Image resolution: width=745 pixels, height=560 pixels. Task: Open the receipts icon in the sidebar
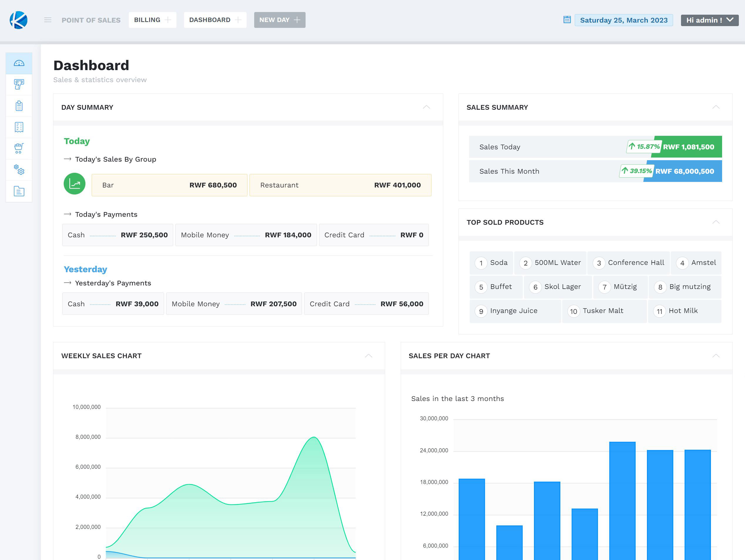point(19,127)
